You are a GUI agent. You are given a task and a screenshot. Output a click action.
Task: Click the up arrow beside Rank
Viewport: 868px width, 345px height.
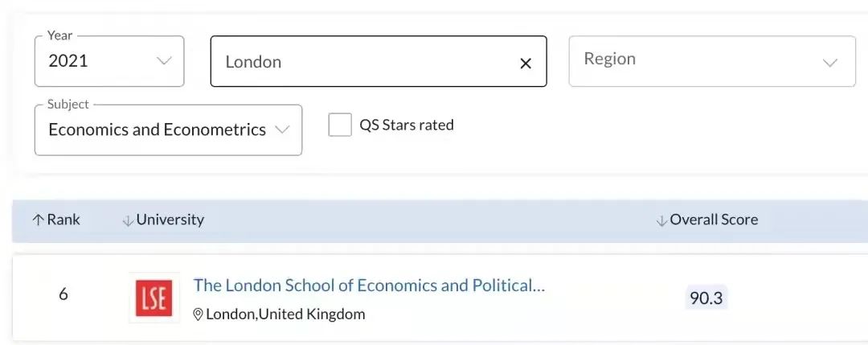37,220
